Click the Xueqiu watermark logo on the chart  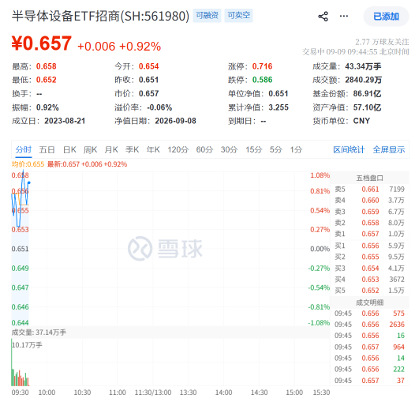coord(165,248)
